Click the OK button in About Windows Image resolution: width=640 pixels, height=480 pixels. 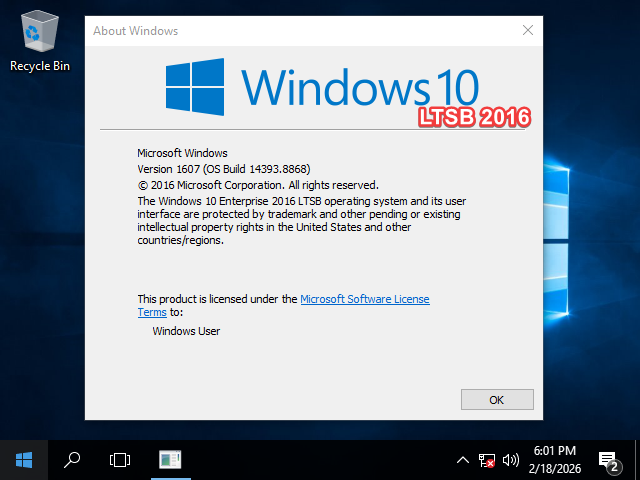pyautogui.click(x=497, y=399)
